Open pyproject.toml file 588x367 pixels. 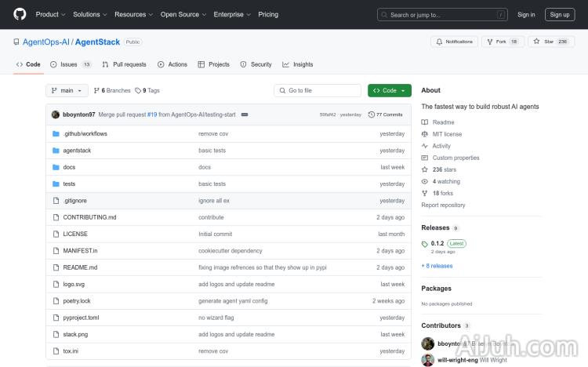[x=81, y=318]
